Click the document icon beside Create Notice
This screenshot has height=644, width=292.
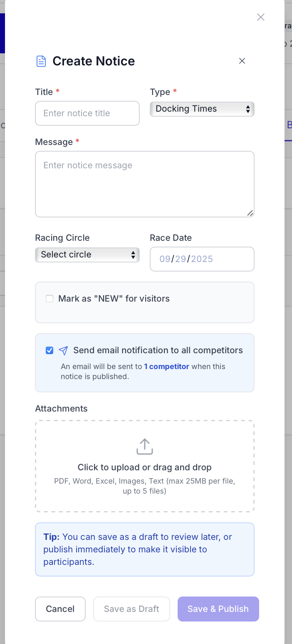click(41, 61)
